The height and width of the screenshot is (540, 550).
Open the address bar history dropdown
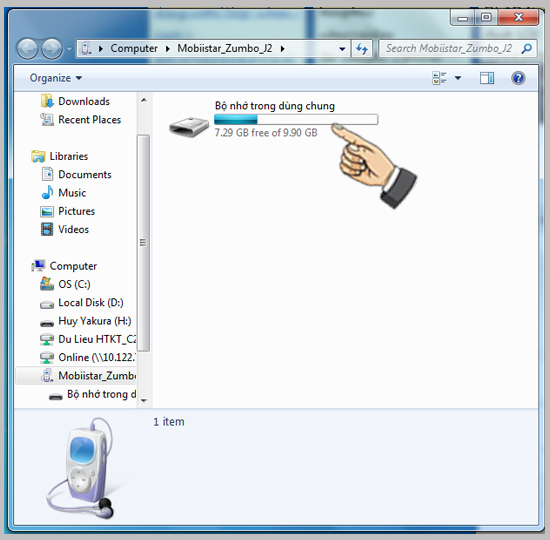point(342,49)
